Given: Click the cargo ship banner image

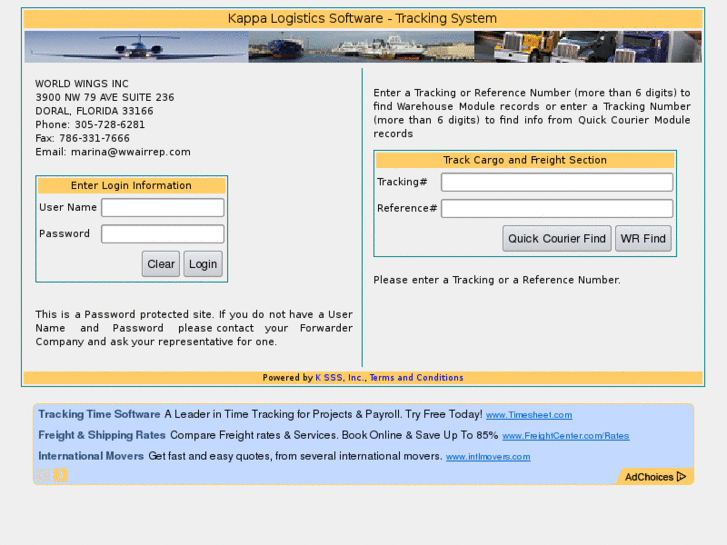Looking at the screenshot, I should click(x=361, y=47).
